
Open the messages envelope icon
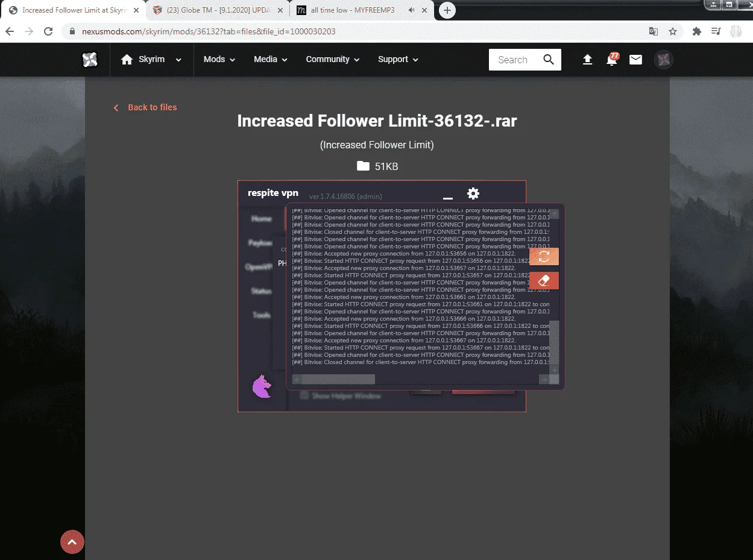pos(635,60)
